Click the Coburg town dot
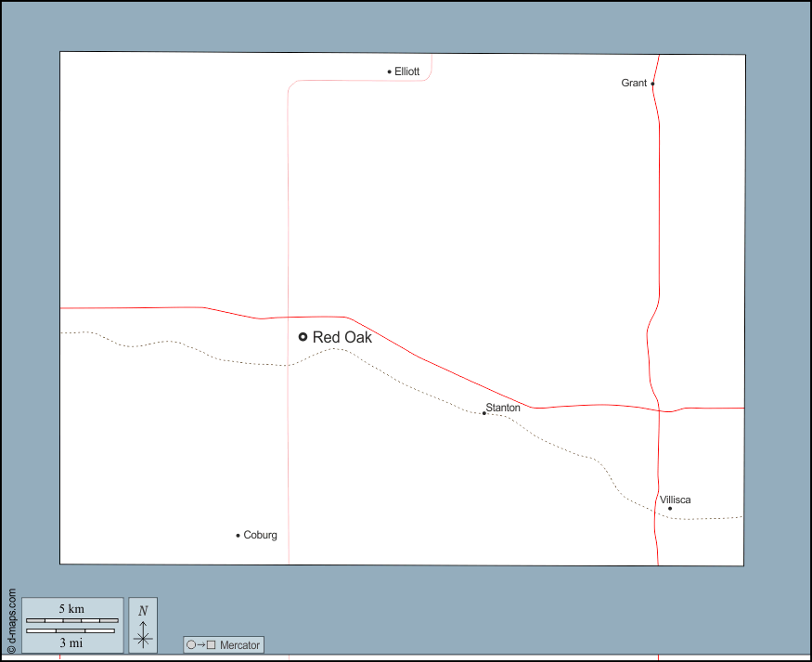Image resolution: width=812 pixels, height=662 pixels. [x=238, y=536]
